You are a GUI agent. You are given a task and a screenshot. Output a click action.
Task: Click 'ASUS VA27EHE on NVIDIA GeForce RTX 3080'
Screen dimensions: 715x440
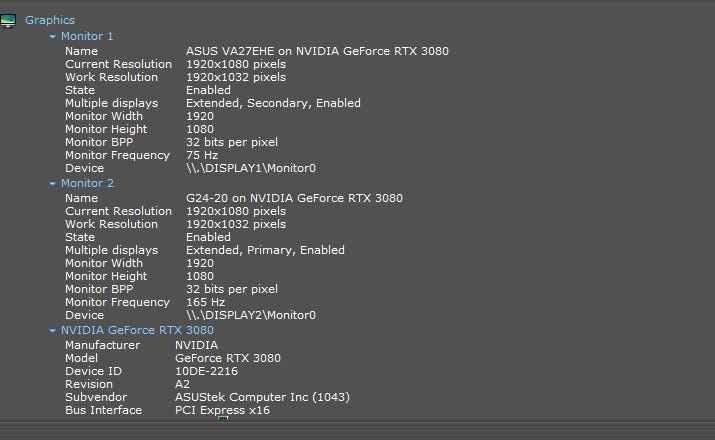[x=317, y=51]
